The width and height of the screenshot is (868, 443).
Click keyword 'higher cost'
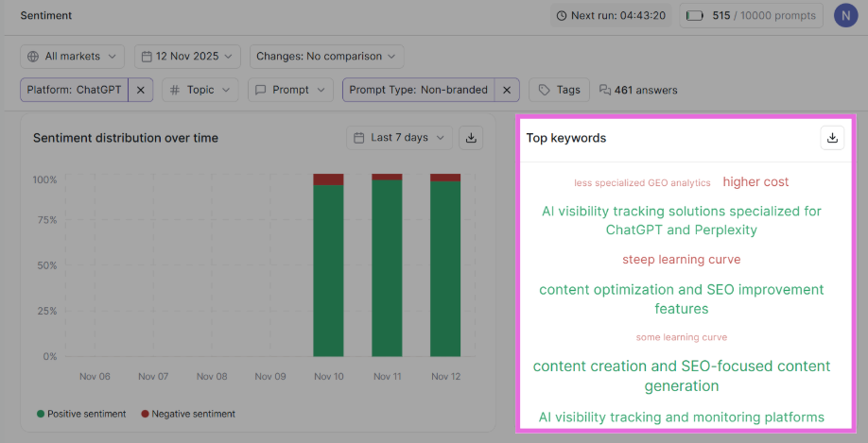(x=755, y=182)
